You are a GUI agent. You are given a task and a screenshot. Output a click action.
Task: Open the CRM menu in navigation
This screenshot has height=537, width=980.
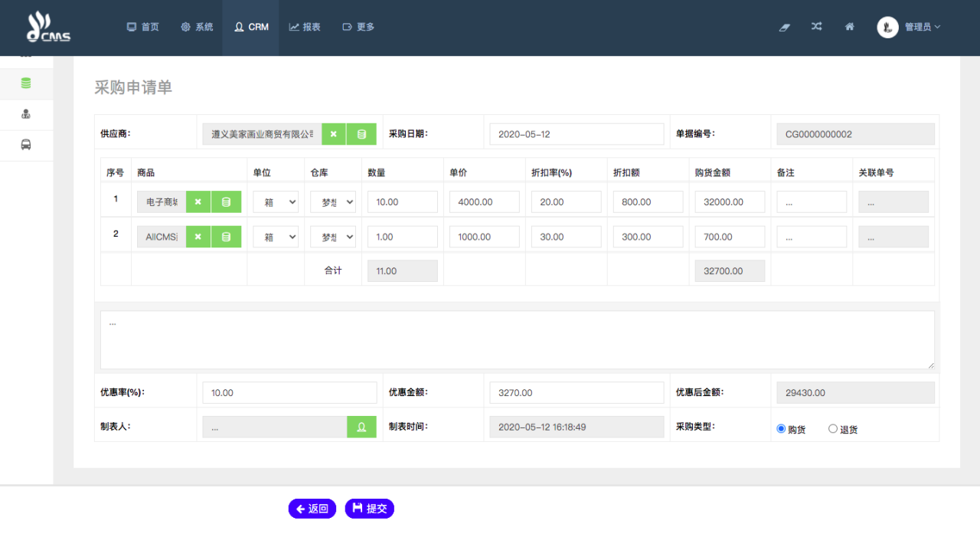click(250, 27)
